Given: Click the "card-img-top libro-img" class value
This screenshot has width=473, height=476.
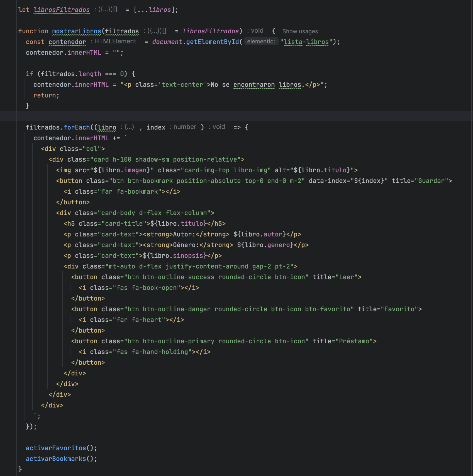Looking at the screenshot, I should (x=226, y=170).
